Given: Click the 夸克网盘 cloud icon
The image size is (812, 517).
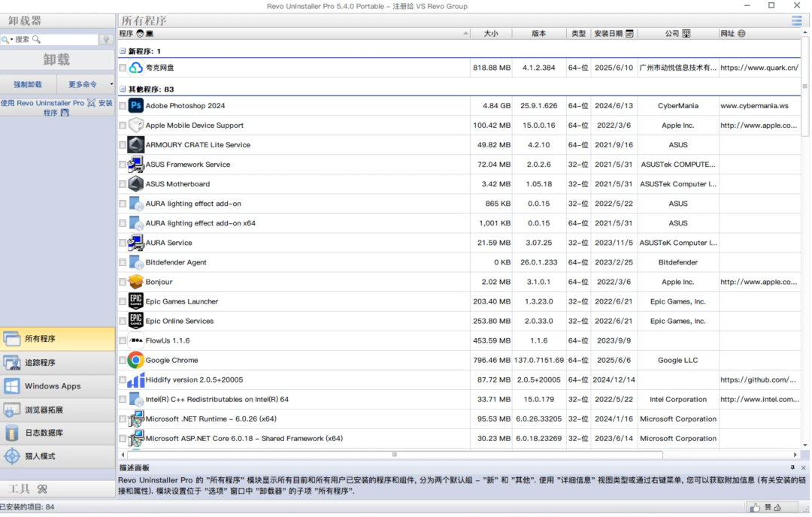Looking at the screenshot, I should tap(135, 68).
